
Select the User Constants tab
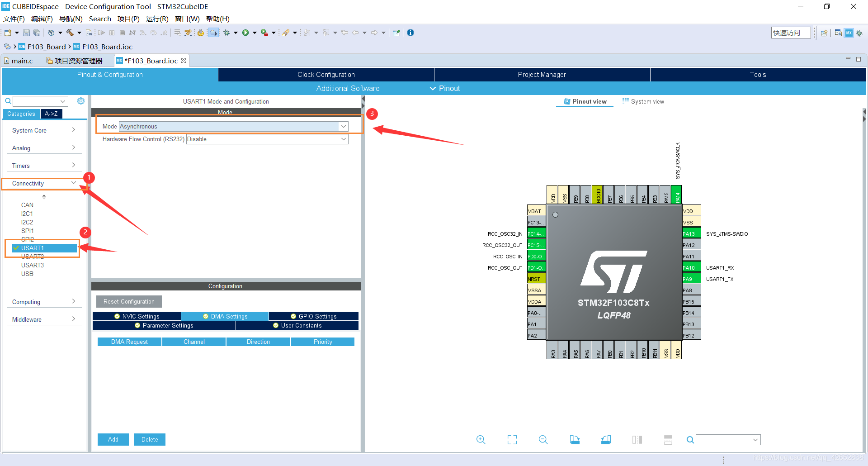pyautogui.click(x=297, y=325)
